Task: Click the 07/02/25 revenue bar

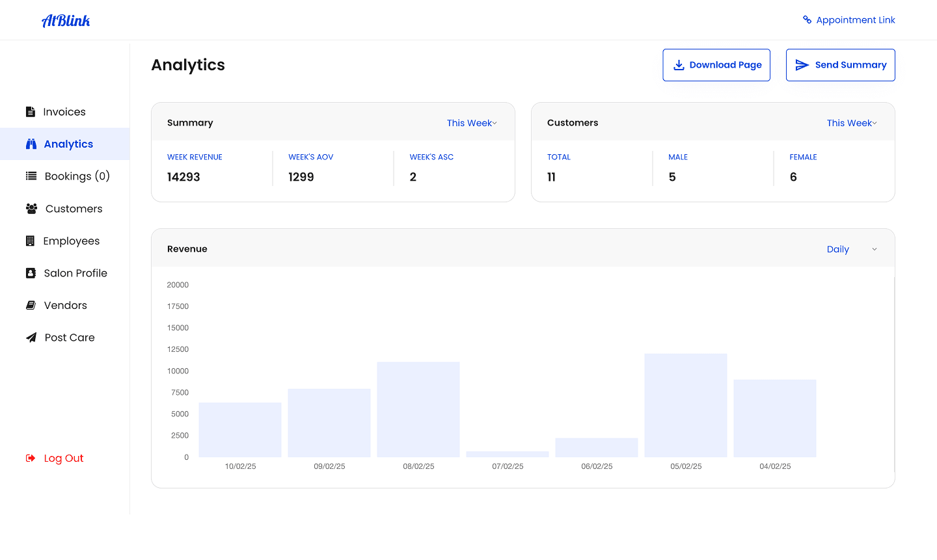Action: pos(508,454)
